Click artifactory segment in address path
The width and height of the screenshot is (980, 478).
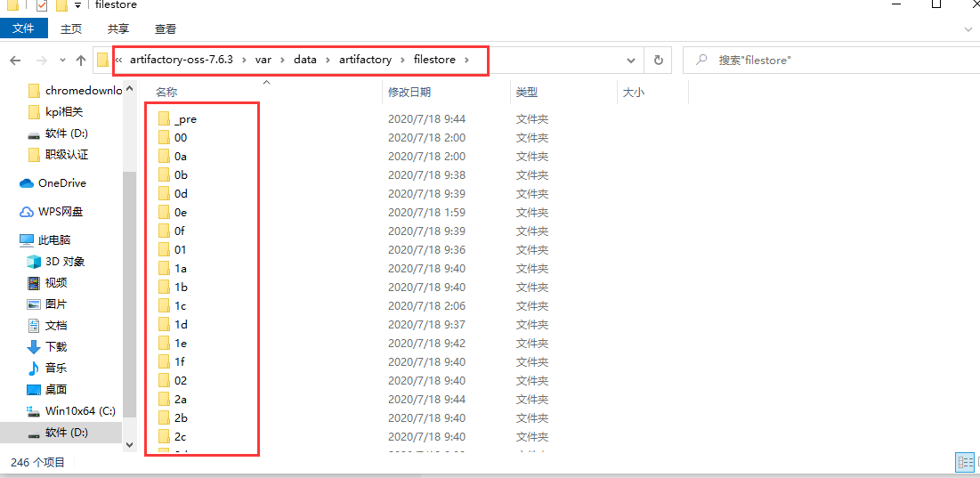365,60
